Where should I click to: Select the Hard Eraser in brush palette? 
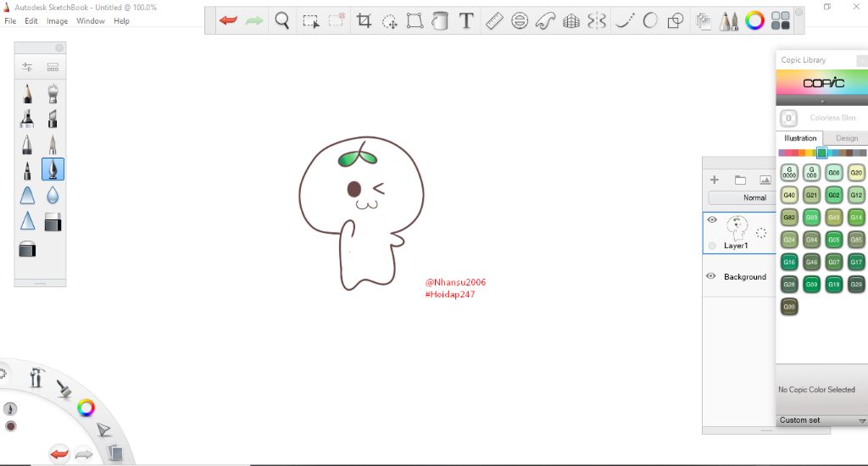pyautogui.click(x=53, y=222)
